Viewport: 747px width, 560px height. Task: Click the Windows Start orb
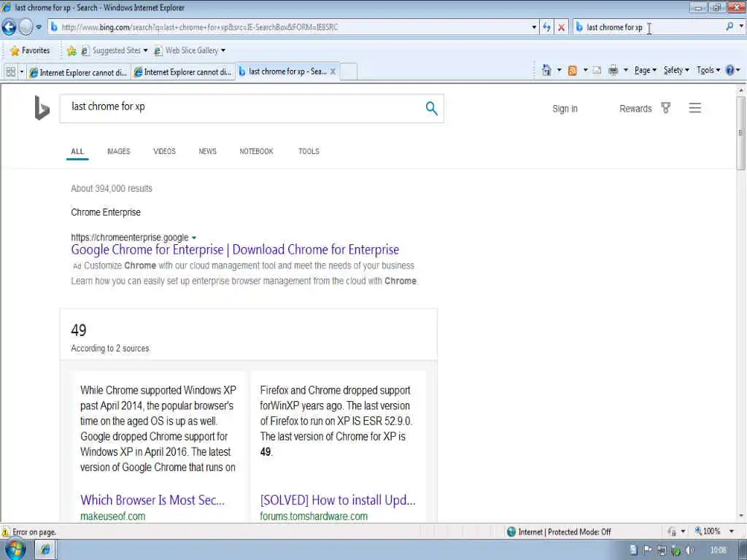point(15,550)
